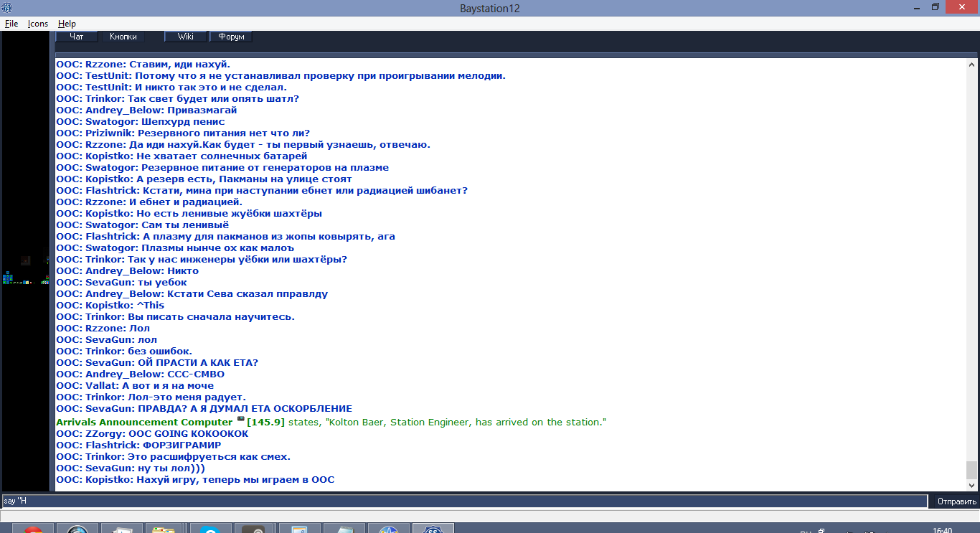Click the line 'Rzzone: И ебнет и радиацией.'
Viewport: 980px width, 533px height.
149,202
